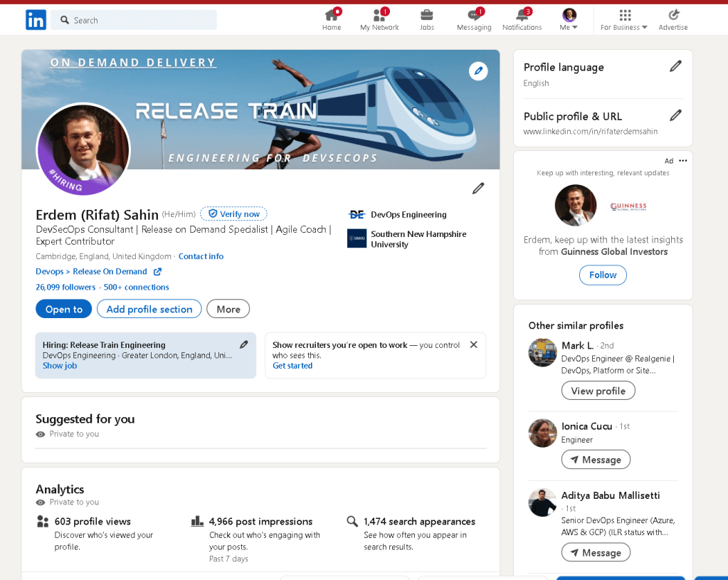
Task: Follow Guinness Global Investors
Action: (x=603, y=275)
